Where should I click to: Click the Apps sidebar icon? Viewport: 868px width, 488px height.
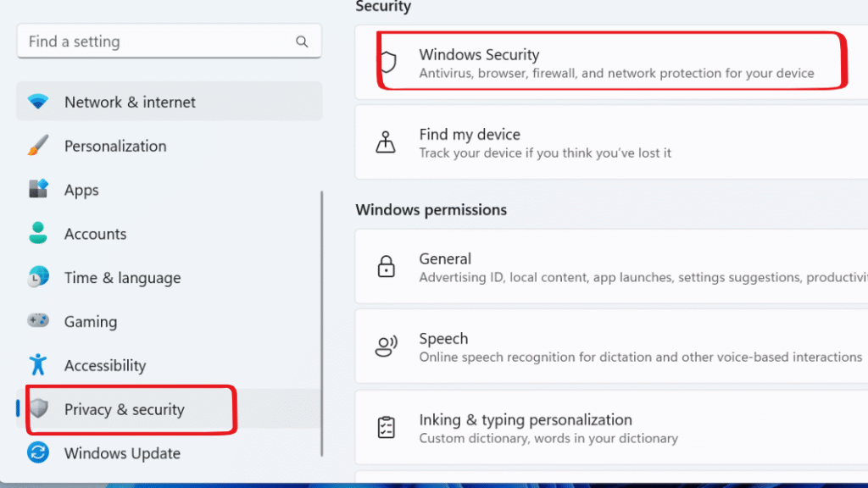click(38, 189)
